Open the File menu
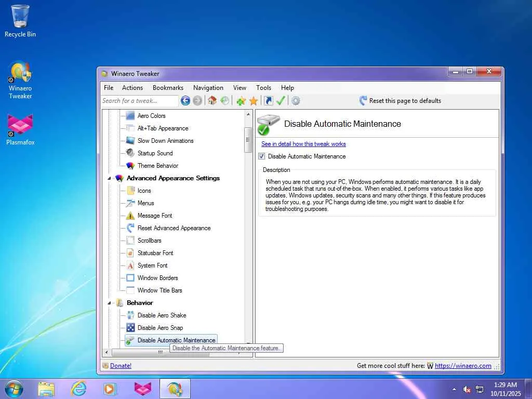Image resolution: width=532 pixels, height=399 pixels. click(x=109, y=88)
